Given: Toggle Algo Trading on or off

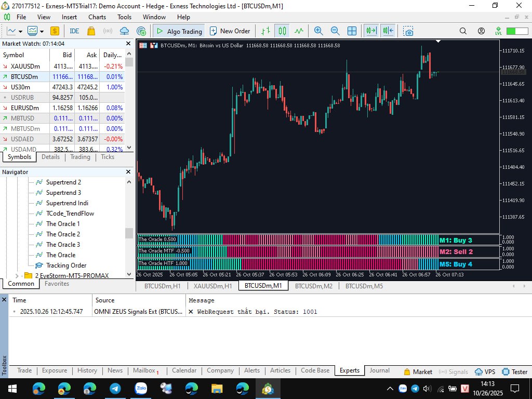Looking at the screenshot, I should tap(179, 31).
